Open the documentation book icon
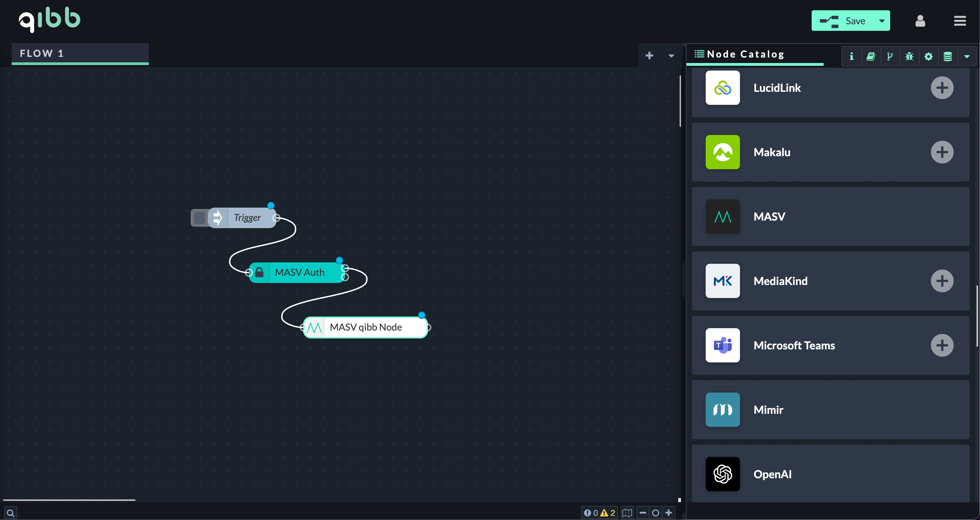The image size is (980, 520). (871, 56)
